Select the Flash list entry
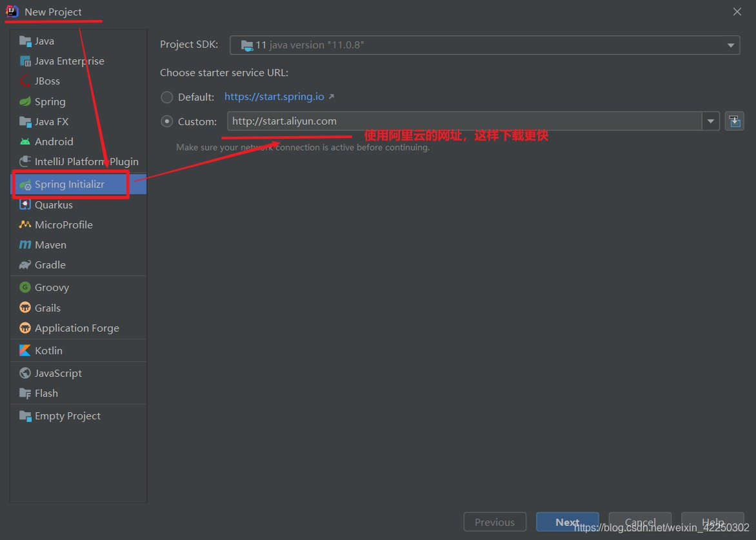756x540 pixels. (x=79, y=394)
